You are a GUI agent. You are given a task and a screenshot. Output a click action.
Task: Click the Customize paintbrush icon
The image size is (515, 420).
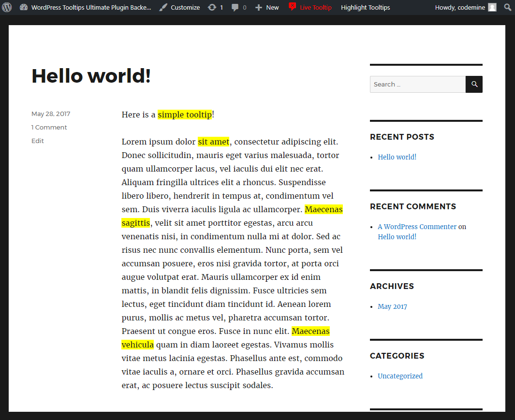(163, 7)
